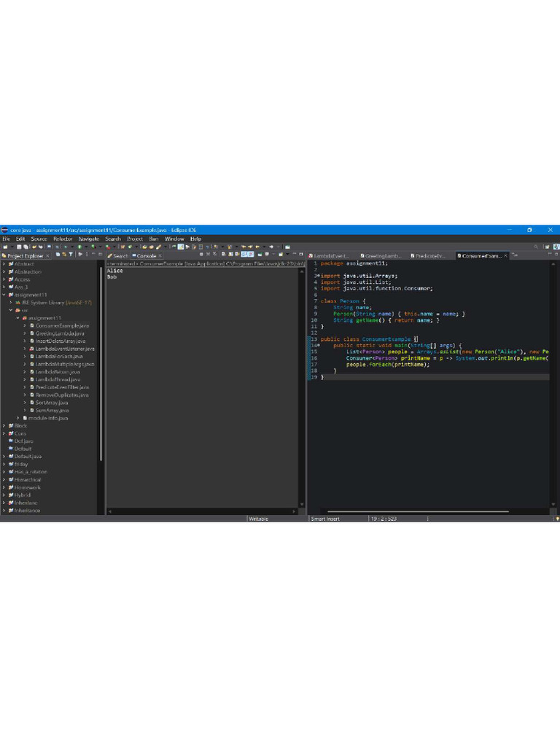Close the Console view tab
This screenshot has width=560, height=747.
[161, 256]
